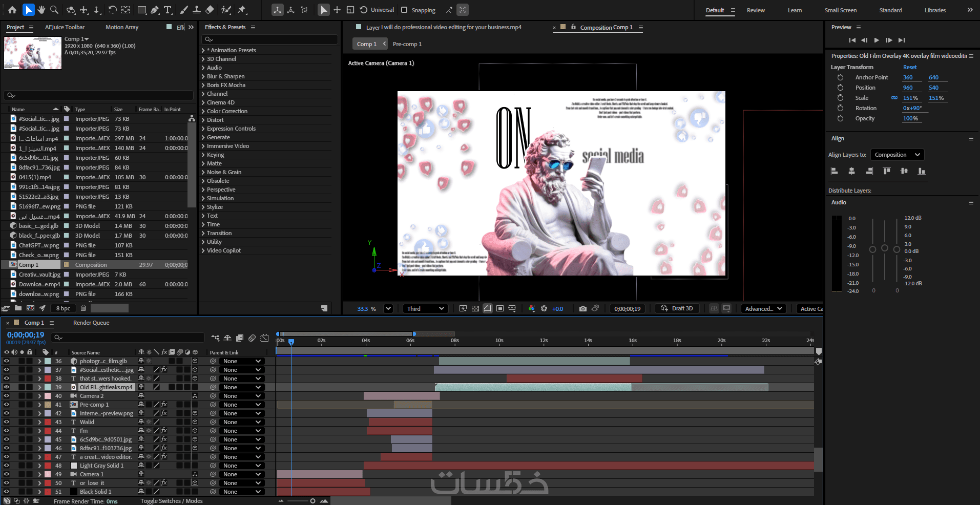The height and width of the screenshot is (505, 980).
Task: Switch to the Libraries workspace
Action: [x=935, y=10]
